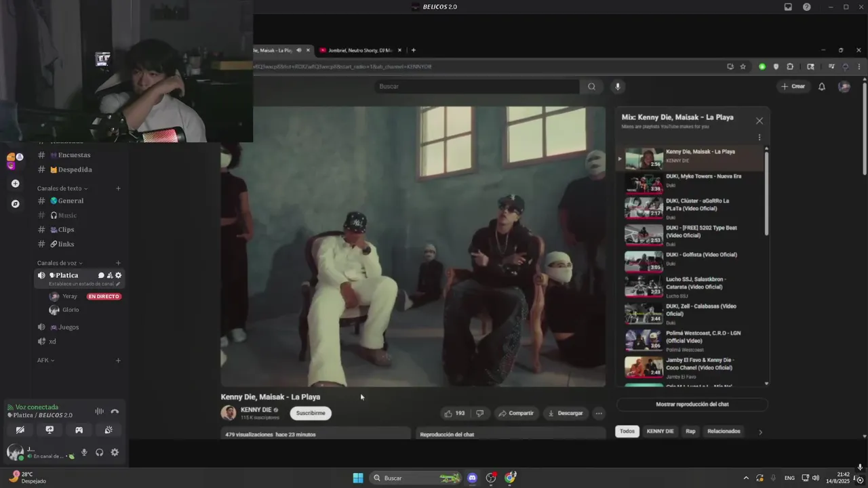This screenshot has width=868, height=488.
Task: Share your screen in Discord
Action: pos(50,430)
